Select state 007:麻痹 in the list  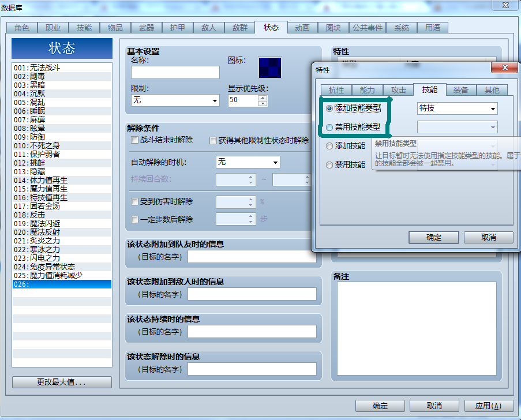[x=62, y=119]
